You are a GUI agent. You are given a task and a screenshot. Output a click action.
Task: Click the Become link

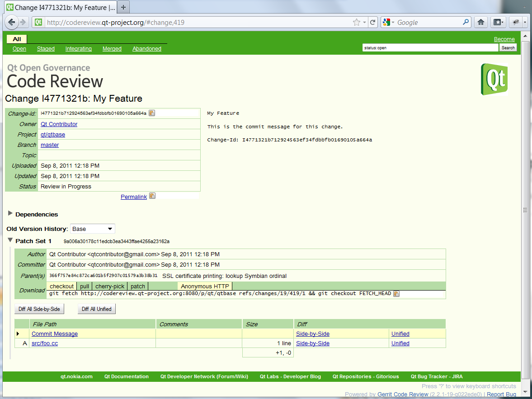504,39
